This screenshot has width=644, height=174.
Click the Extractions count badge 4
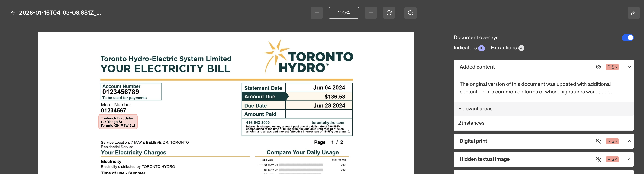coord(521,48)
